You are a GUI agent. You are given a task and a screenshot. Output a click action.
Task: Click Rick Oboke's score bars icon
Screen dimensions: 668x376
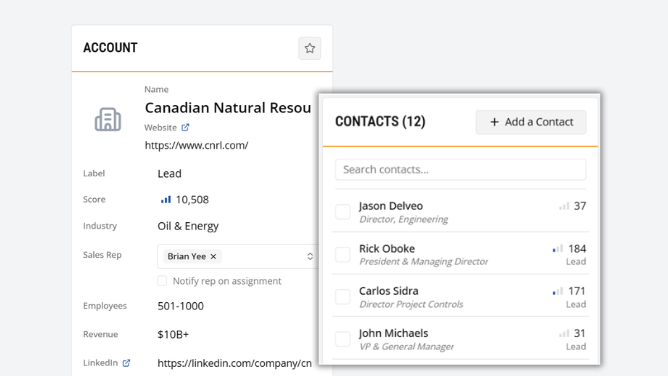[558, 249]
